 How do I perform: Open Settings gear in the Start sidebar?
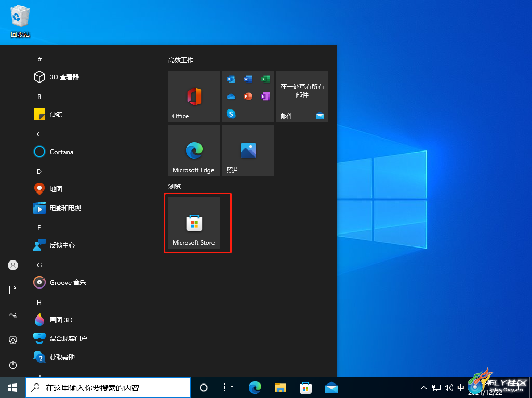tap(13, 340)
